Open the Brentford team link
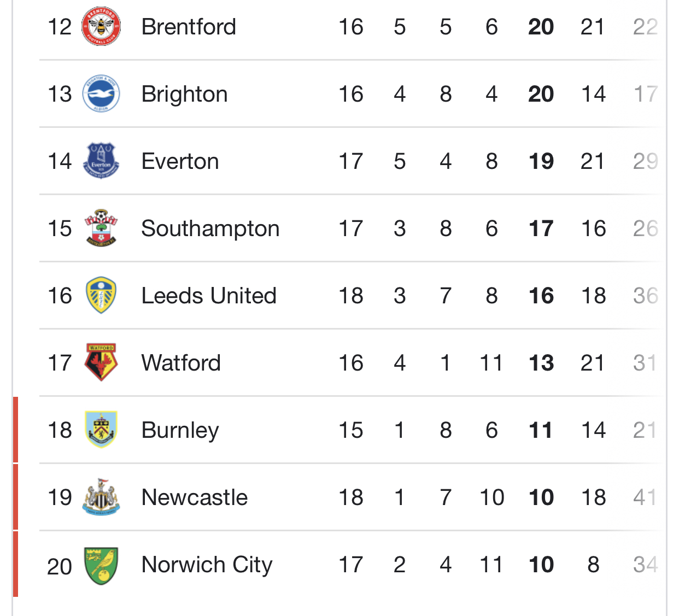 pyautogui.click(x=189, y=27)
